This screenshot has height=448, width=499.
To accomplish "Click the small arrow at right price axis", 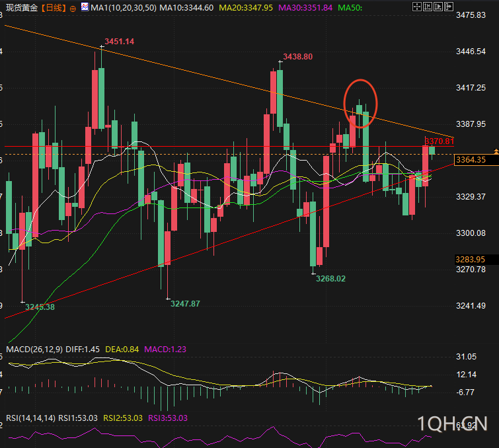I will point(496,151).
